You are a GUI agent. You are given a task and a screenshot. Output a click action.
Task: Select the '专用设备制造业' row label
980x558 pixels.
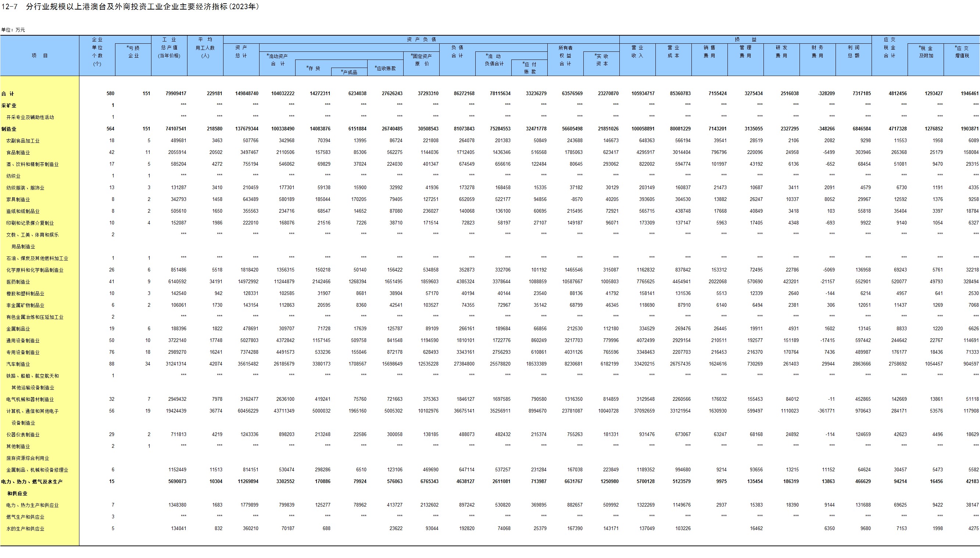click(x=23, y=352)
